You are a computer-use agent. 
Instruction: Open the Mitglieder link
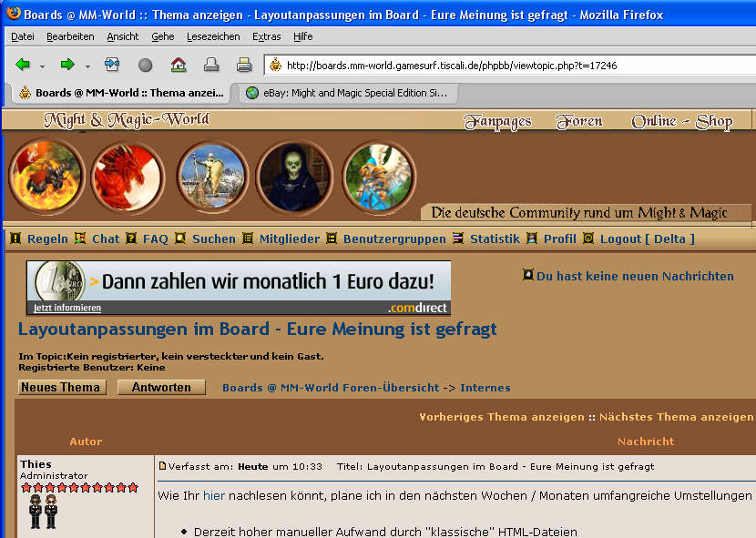click(290, 239)
